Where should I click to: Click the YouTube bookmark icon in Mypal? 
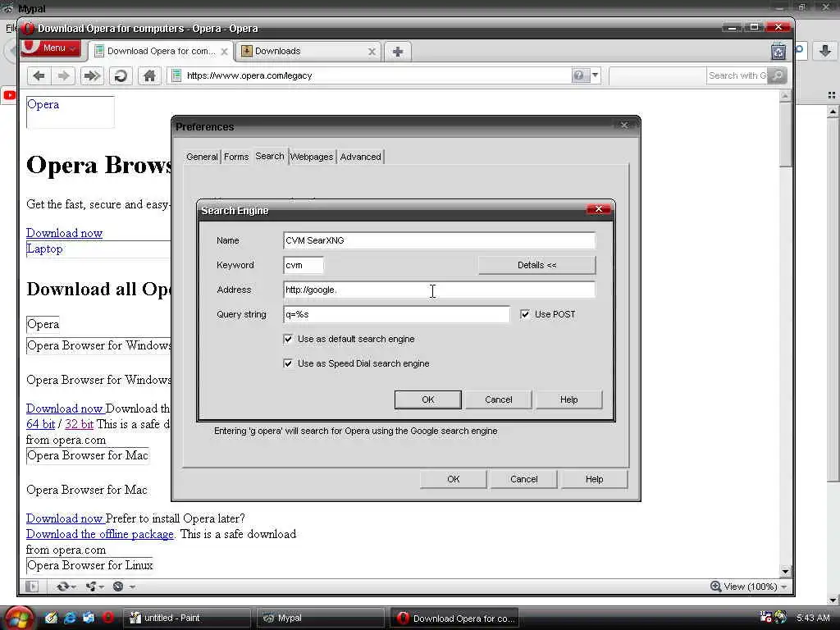tap(10, 95)
